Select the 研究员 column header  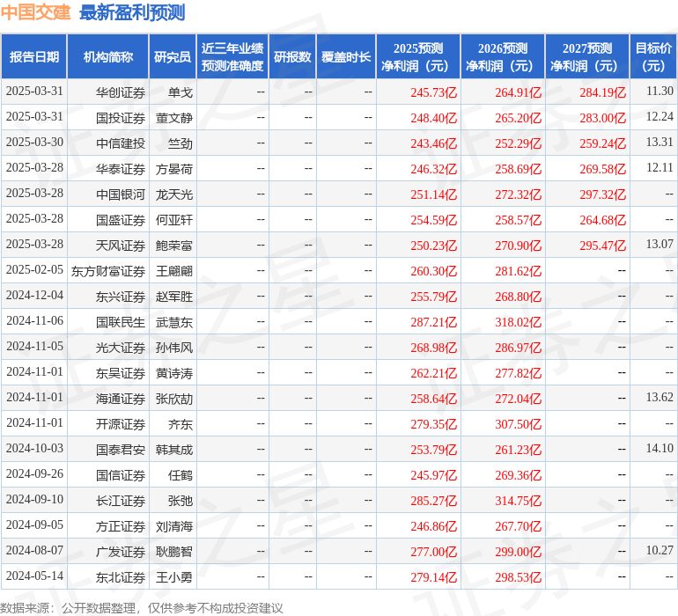click(x=173, y=56)
